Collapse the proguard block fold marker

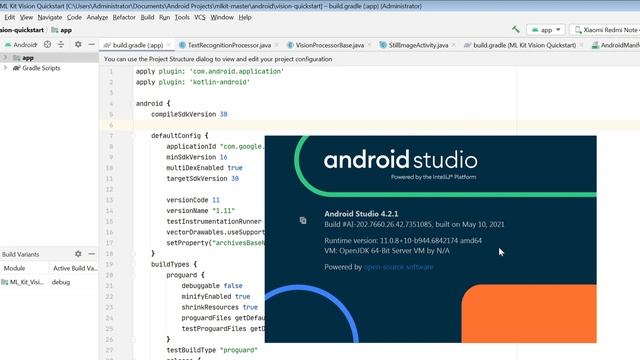click(133, 275)
